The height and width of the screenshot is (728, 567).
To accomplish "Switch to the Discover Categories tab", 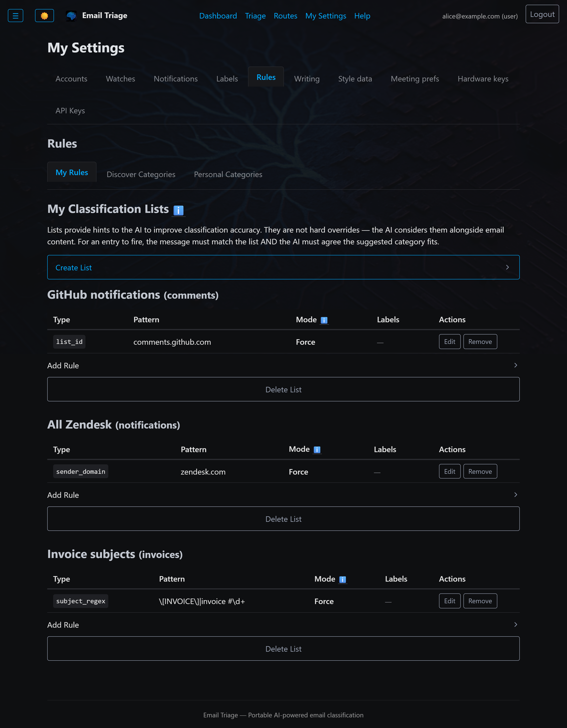I will (141, 174).
